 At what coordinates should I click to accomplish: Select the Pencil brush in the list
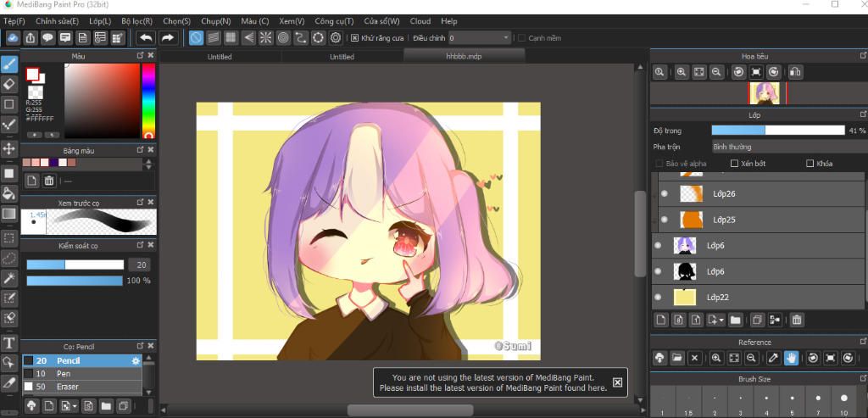pos(82,360)
